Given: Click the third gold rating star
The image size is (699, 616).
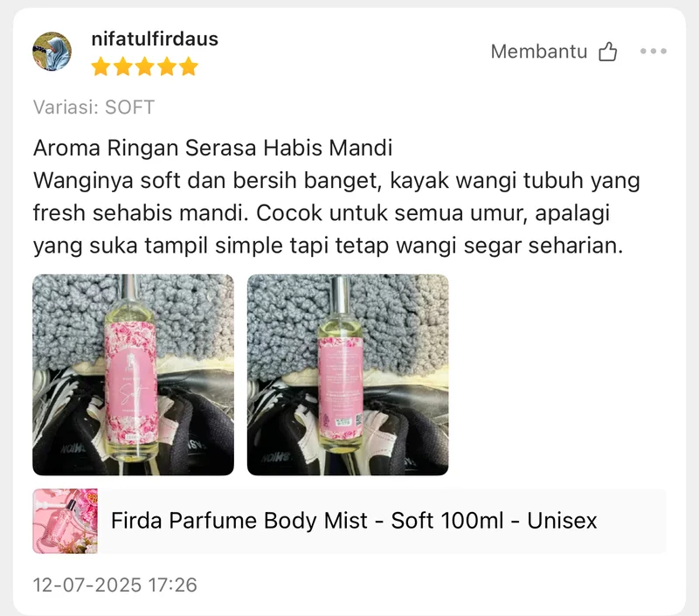Looking at the screenshot, I should coord(145,67).
